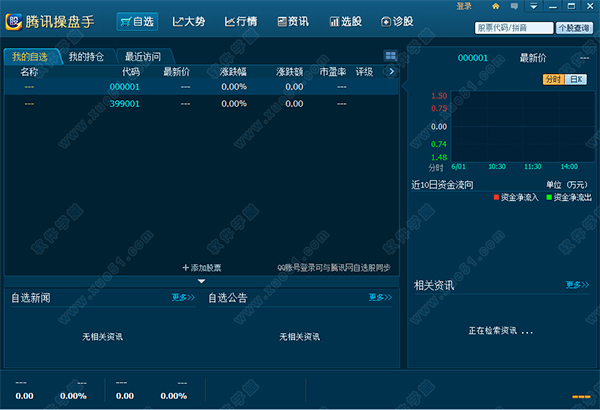Viewport: 600px width, 410px height.
Task: Sort by 评级 column header
Action: (364, 72)
